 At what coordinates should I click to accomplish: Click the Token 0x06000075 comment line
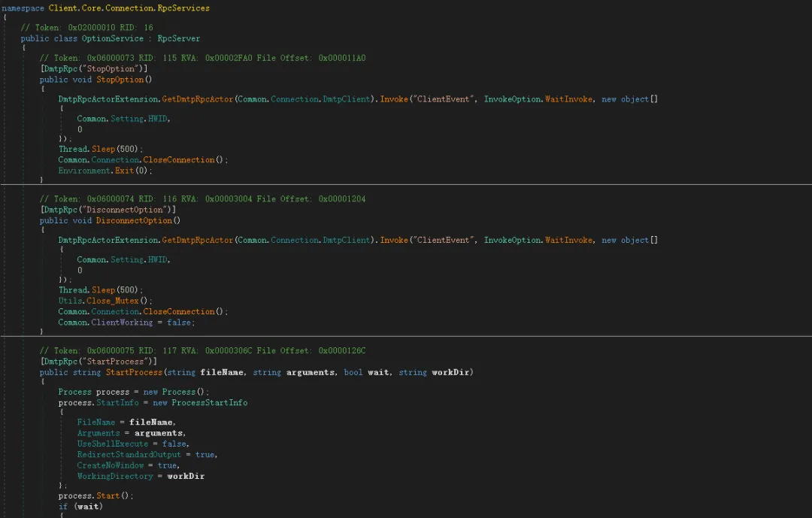(202, 350)
